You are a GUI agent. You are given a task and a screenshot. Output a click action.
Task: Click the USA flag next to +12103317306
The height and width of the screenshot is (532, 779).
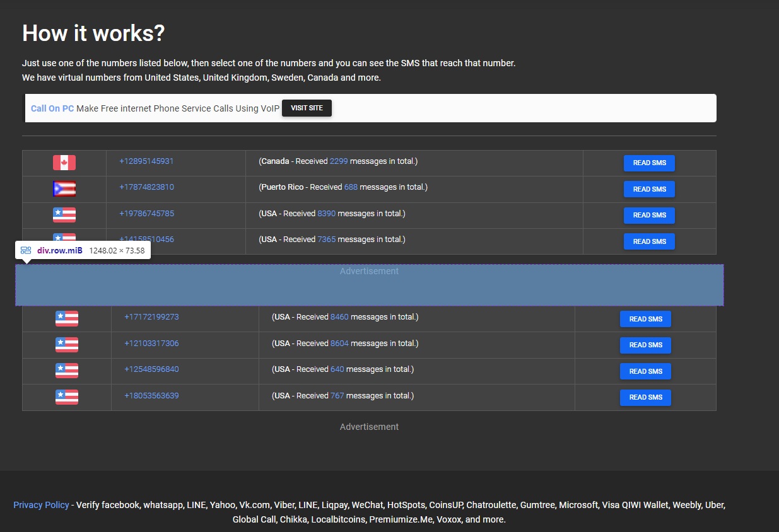pos(66,345)
